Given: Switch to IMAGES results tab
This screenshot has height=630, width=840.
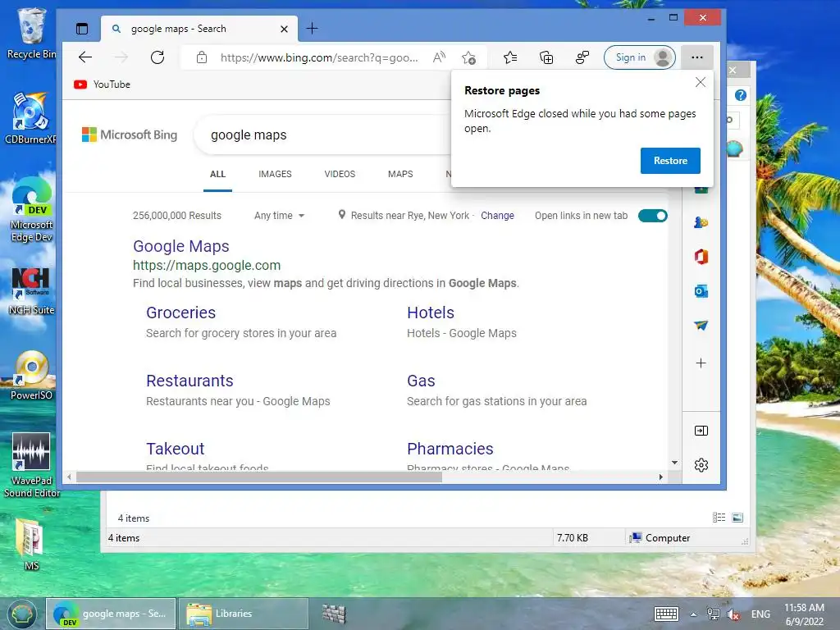Looking at the screenshot, I should [x=275, y=174].
